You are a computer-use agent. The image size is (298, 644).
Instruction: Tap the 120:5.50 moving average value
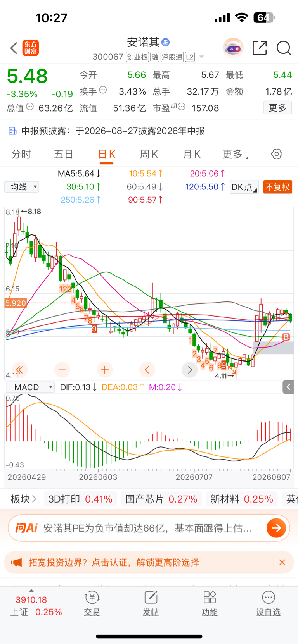click(x=205, y=187)
